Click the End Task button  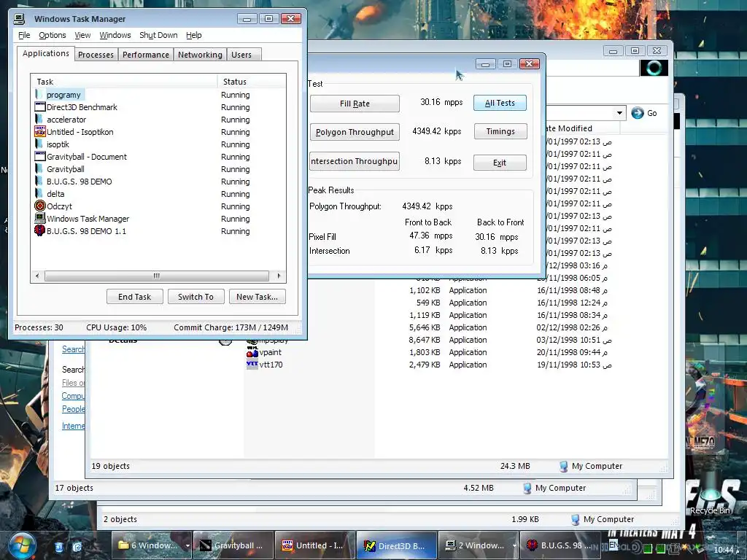click(x=135, y=297)
